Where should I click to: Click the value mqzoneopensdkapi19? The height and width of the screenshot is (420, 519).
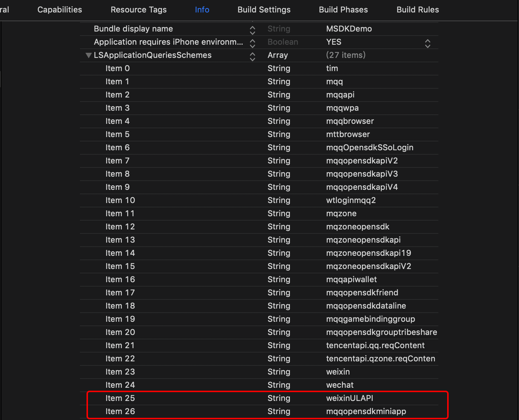click(368, 253)
